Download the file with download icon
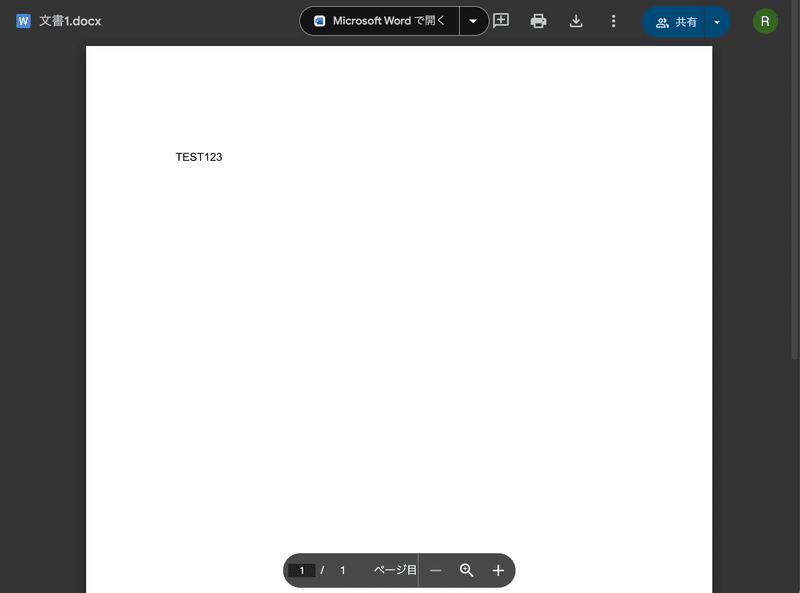This screenshot has width=800, height=593. pyautogui.click(x=576, y=21)
